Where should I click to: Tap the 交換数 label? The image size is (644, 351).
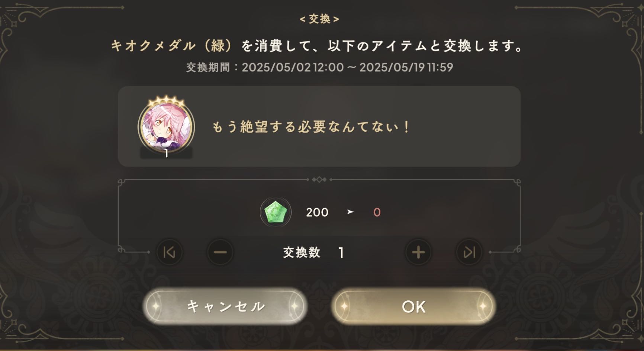[x=302, y=252]
